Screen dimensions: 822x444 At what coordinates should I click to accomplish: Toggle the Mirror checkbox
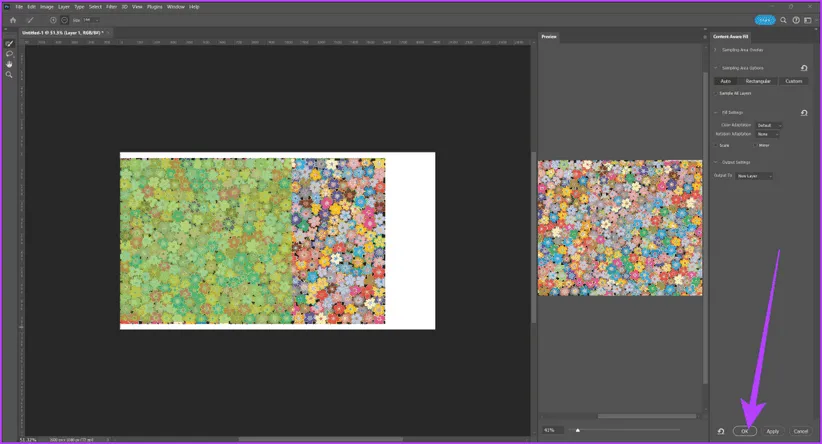[755, 145]
